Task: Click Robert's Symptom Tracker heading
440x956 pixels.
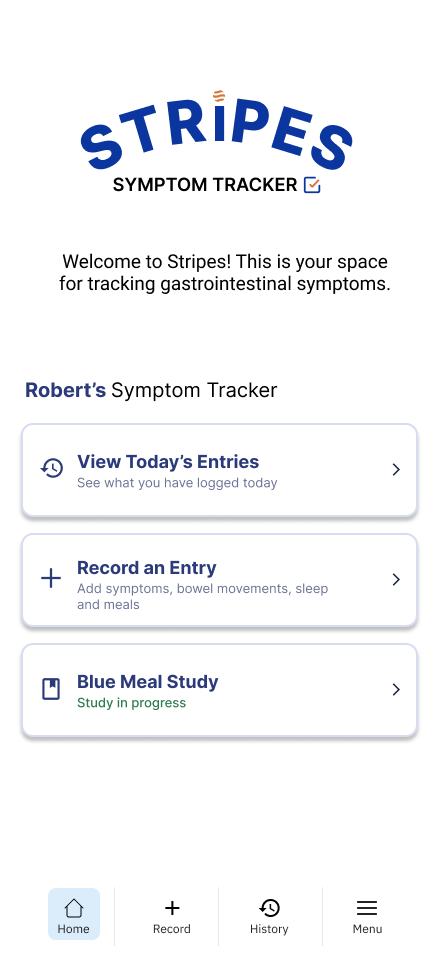Action: tap(151, 390)
